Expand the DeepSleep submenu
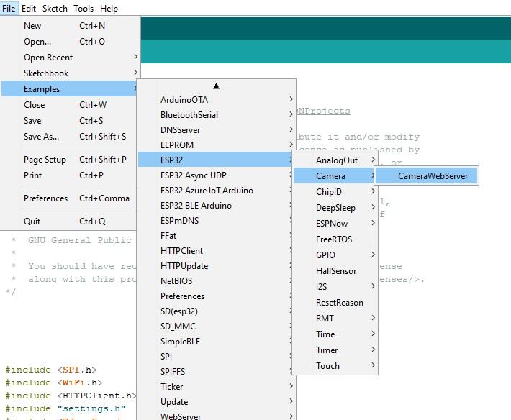511x420 pixels. tap(335, 208)
